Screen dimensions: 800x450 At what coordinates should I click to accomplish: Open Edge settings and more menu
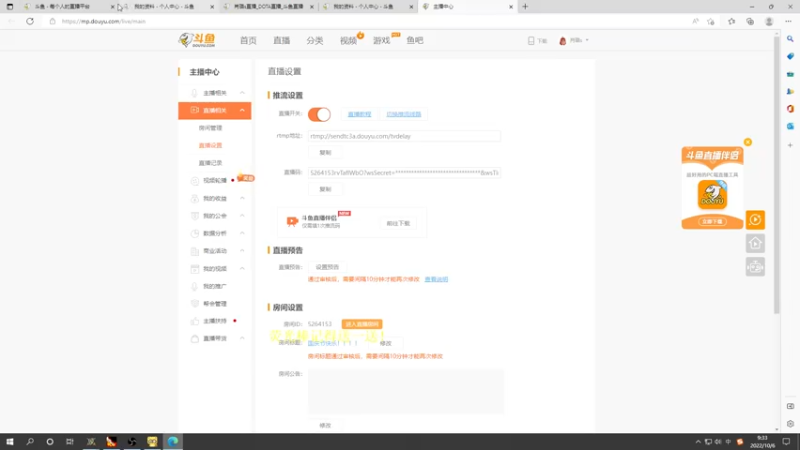pos(788,21)
